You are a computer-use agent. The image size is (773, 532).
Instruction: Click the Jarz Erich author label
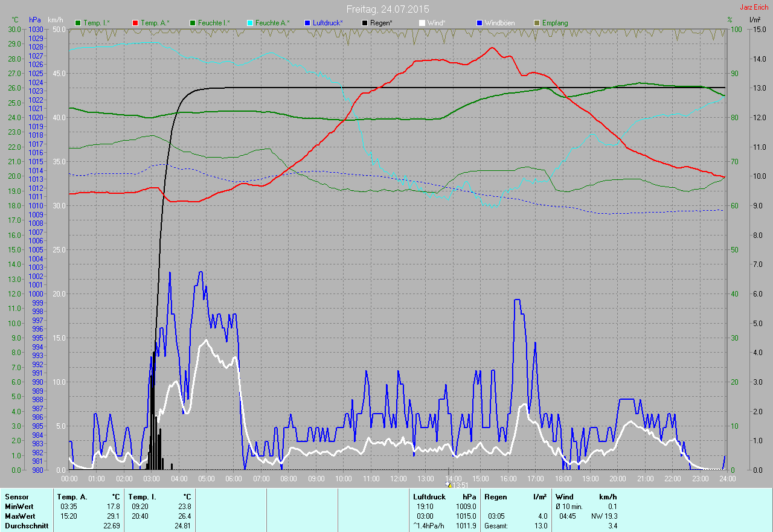(x=754, y=8)
